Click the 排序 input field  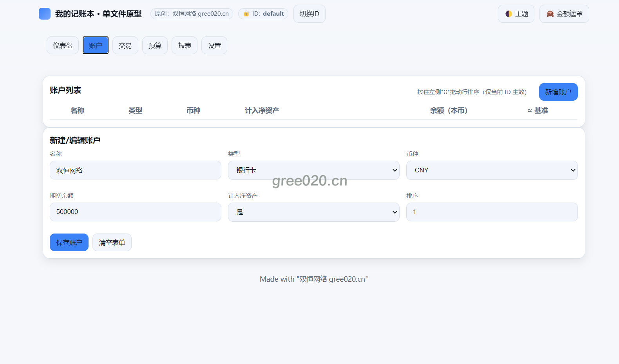coord(492,212)
